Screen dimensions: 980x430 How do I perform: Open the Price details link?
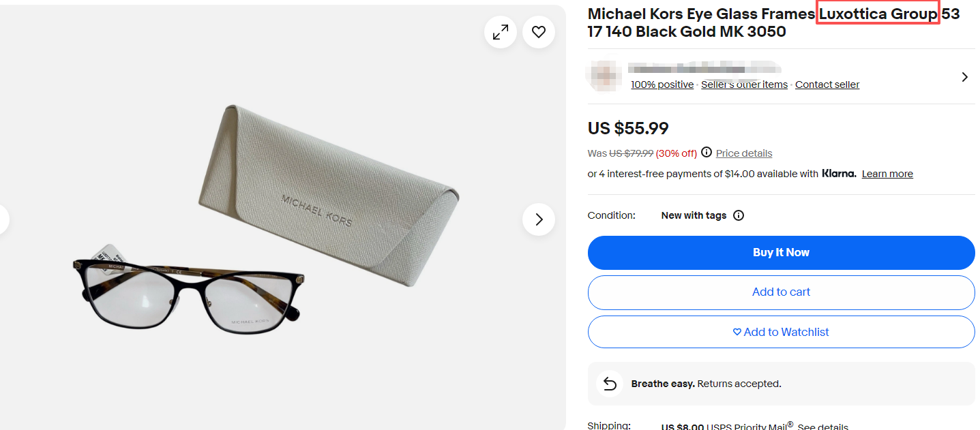click(x=744, y=153)
